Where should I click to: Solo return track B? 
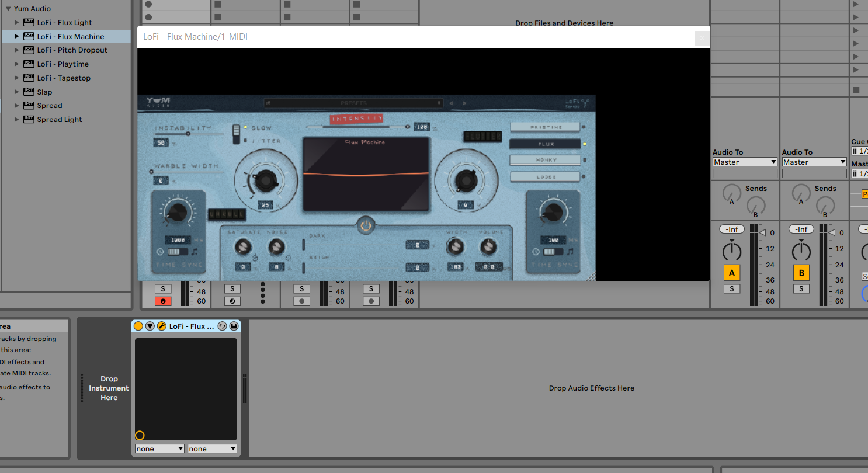[x=801, y=288]
